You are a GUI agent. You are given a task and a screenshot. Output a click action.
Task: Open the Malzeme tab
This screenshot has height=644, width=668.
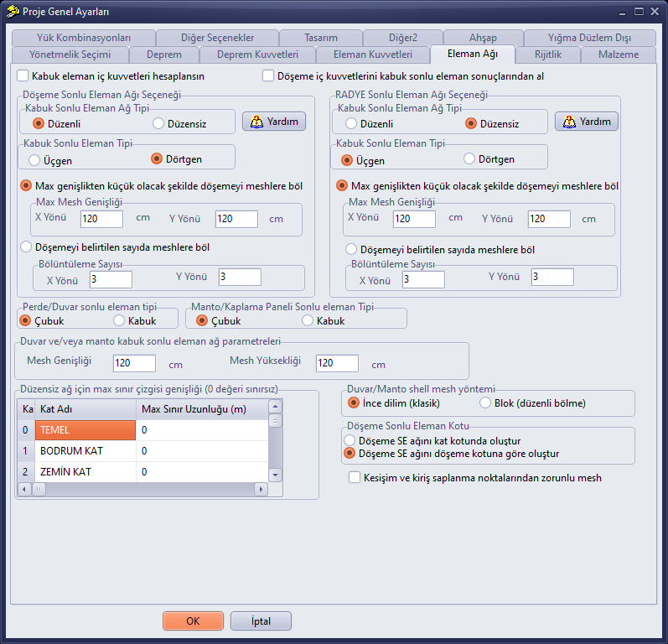click(x=619, y=55)
